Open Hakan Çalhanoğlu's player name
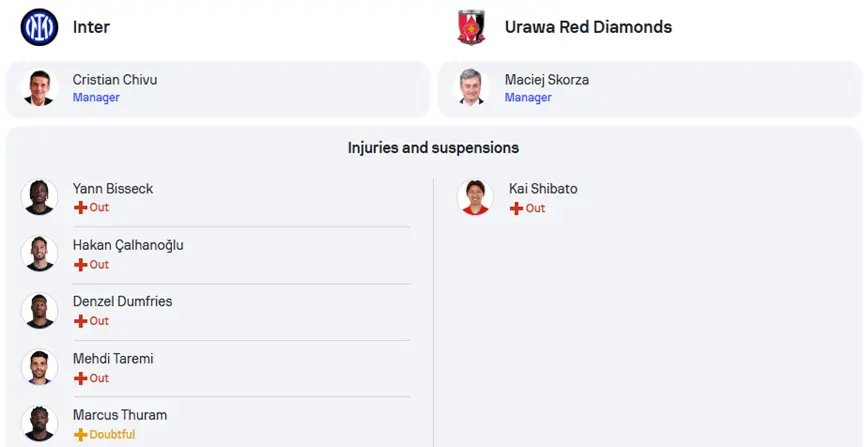Image resolution: width=864 pixels, height=447 pixels. (128, 245)
